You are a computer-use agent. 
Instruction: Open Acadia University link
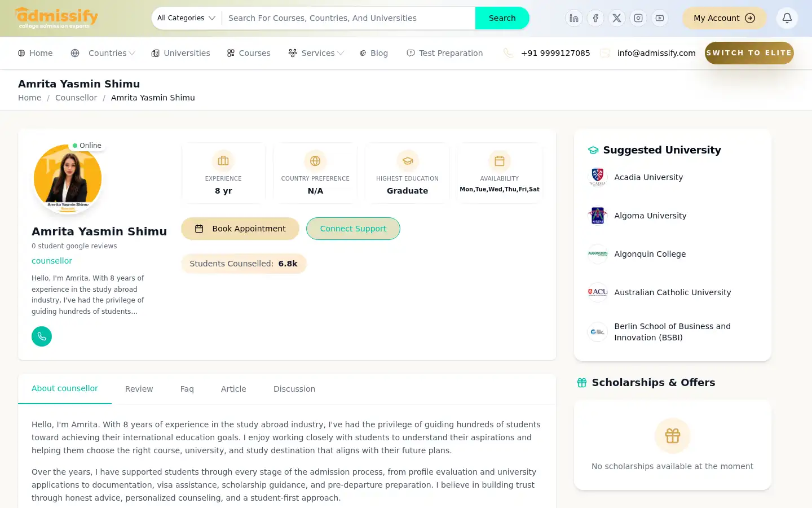[648, 177]
